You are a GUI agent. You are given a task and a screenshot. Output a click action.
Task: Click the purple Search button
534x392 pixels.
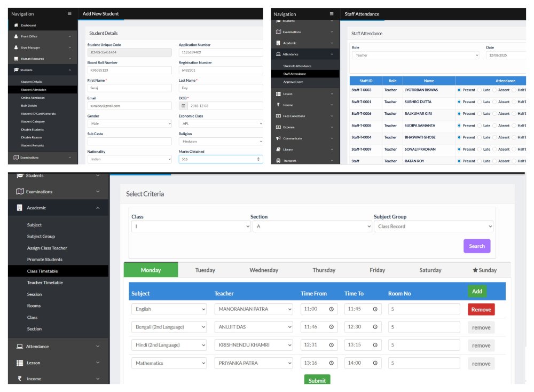(477, 246)
